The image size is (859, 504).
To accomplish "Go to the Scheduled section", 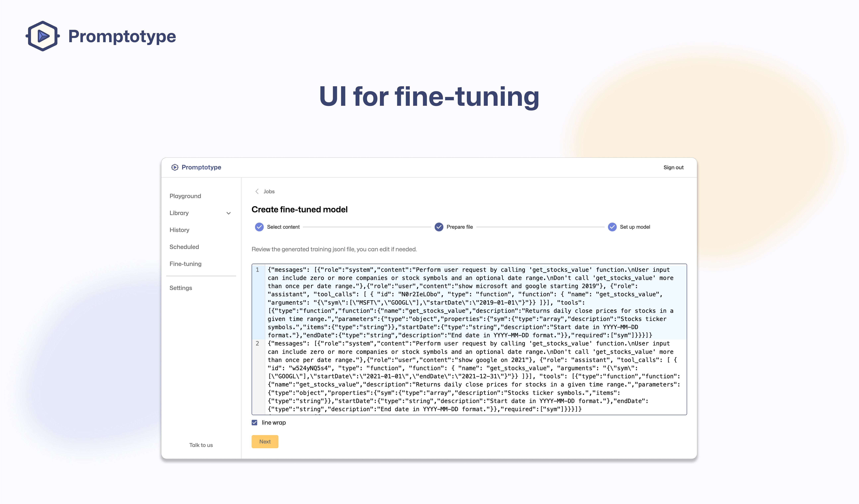I will (x=184, y=247).
